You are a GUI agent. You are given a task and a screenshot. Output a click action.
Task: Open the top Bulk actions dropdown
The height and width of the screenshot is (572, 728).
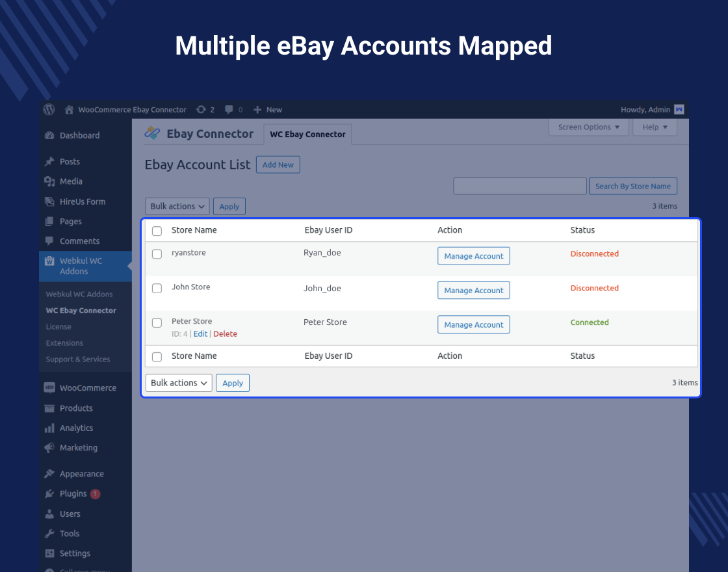click(x=177, y=206)
